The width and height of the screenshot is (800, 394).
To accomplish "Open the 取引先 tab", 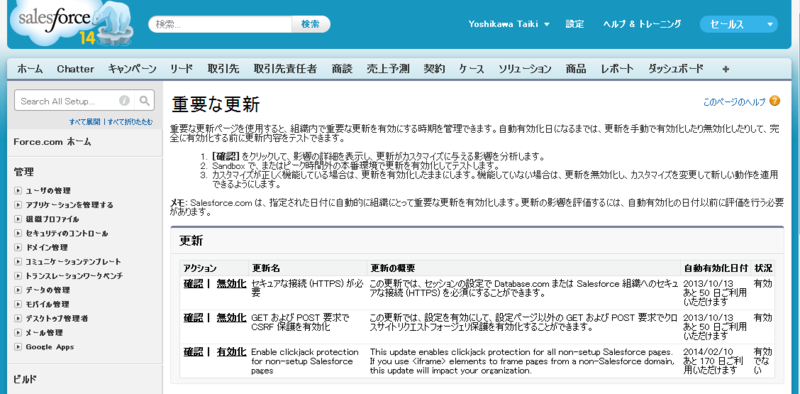I will (223, 69).
